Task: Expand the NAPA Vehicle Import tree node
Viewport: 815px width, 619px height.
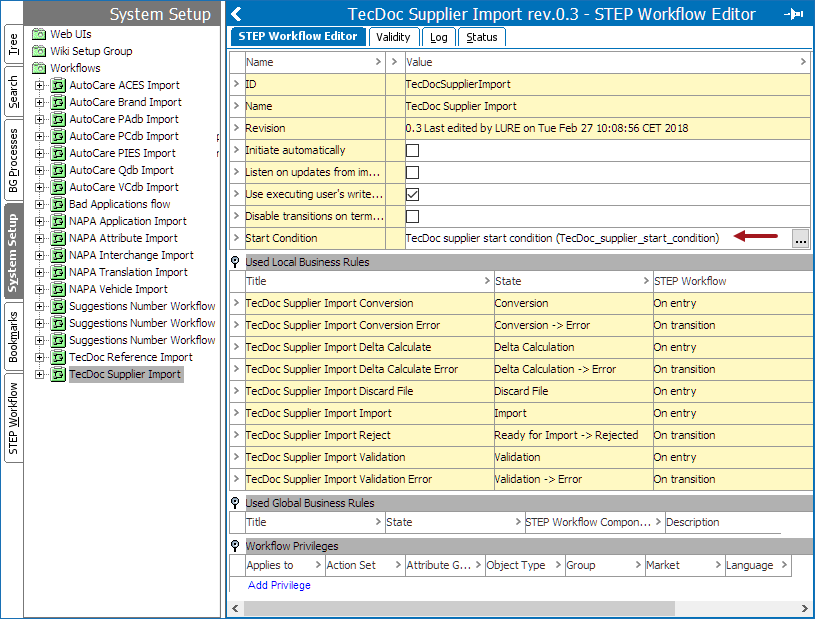Action: point(40,289)
